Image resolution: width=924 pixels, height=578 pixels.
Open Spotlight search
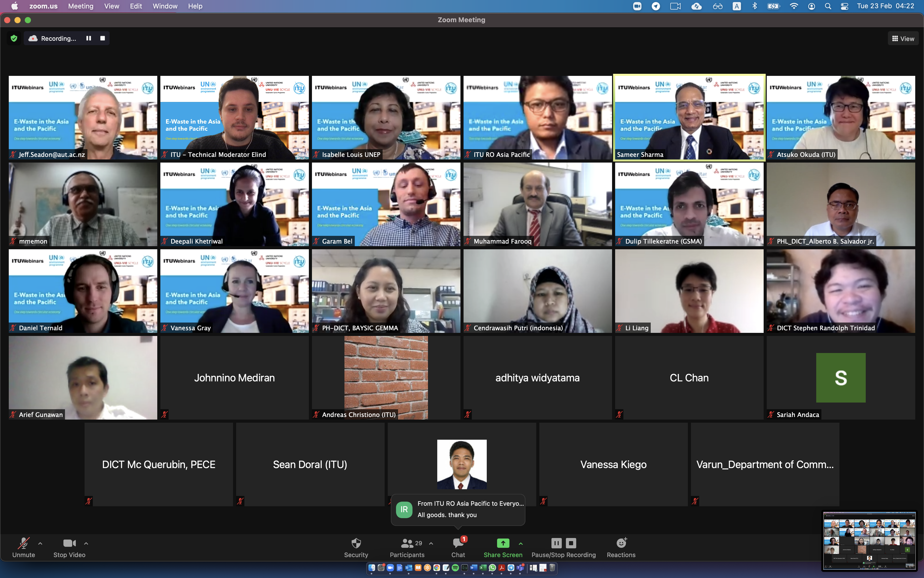point(828,6)
